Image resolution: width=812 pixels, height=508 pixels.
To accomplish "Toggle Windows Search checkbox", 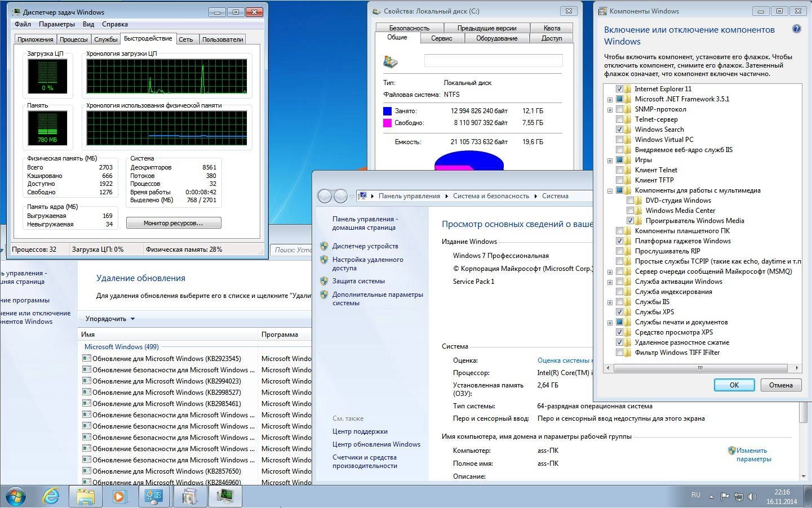I will 619,130.
